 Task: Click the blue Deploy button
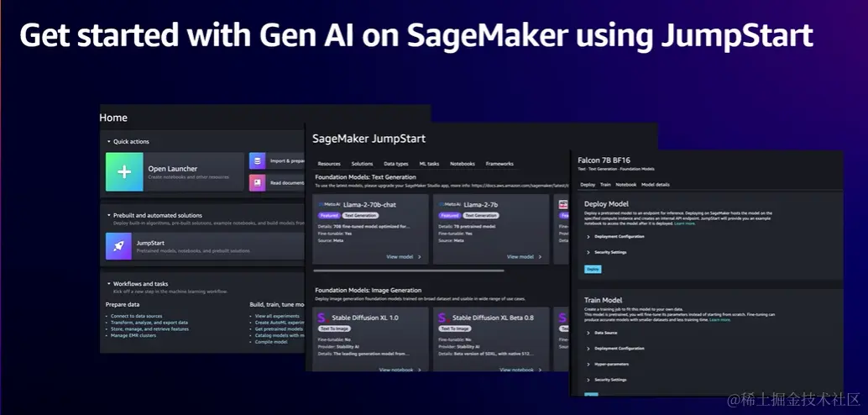pyautogui.click(x=593, y=269)
